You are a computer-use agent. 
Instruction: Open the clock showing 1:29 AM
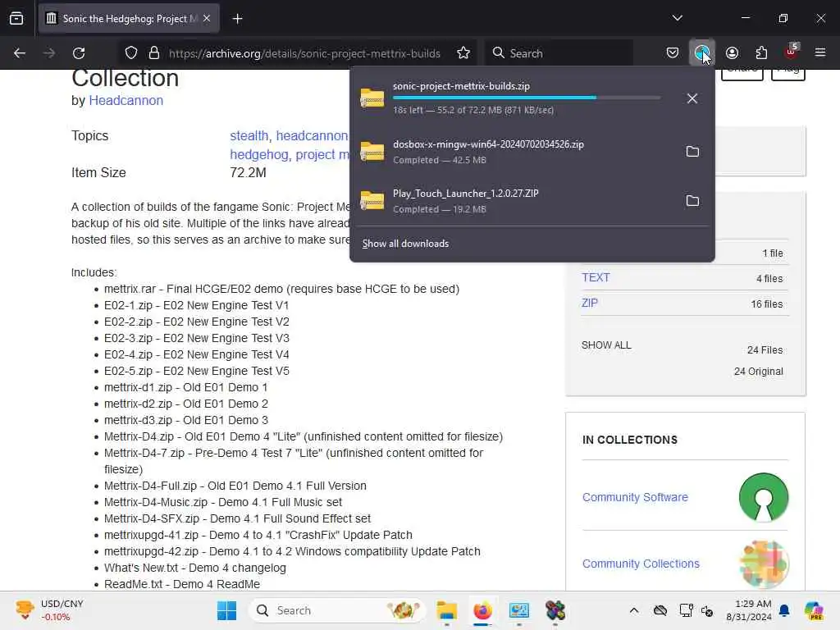pyautogui.click(x=749, y=610)
